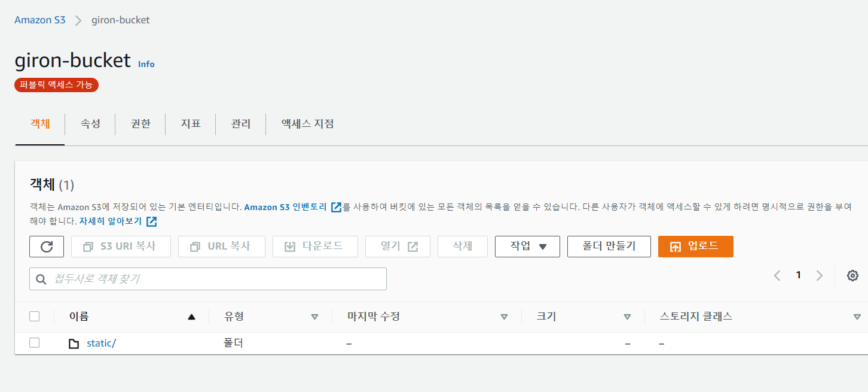Image resolution: width=868 pixels, height=392 pixels.
Task: Select all objects header checkbox
Action: point(35,317)
